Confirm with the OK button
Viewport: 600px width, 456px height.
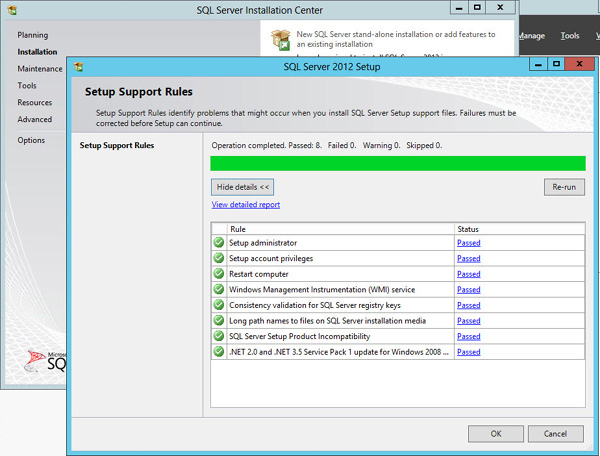pyautogui.click(x=496, y=434)
